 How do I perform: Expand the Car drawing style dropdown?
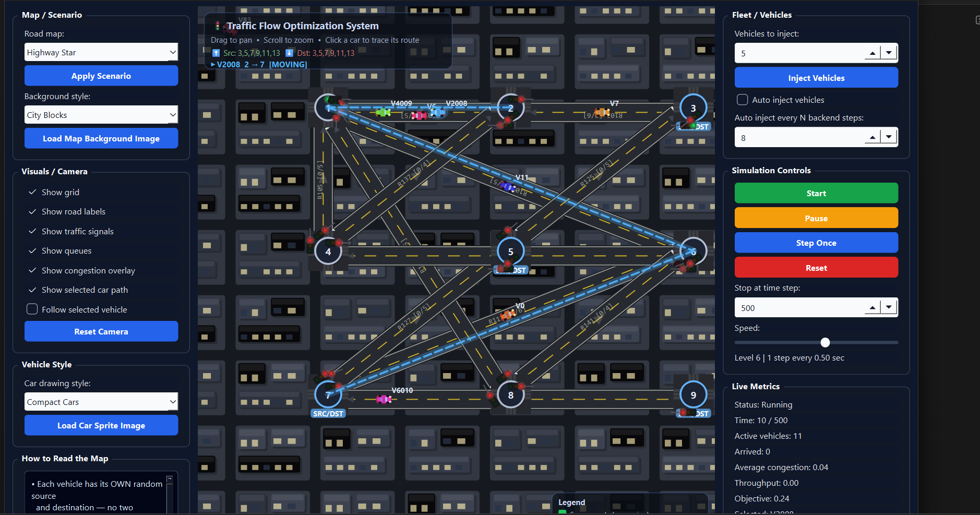(101, 402)
